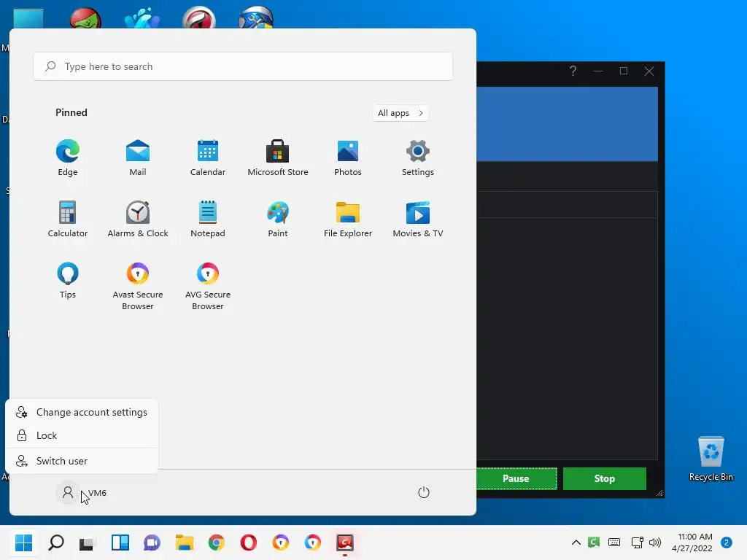The height and width of the screenshot is (560, 747).
Task: Open taskbar Search magnifier
Action: 56,542
